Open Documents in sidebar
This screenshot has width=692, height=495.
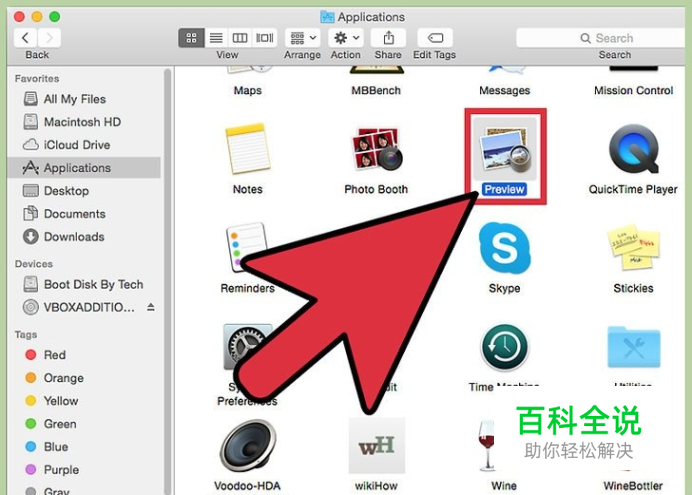pos(84,214)
